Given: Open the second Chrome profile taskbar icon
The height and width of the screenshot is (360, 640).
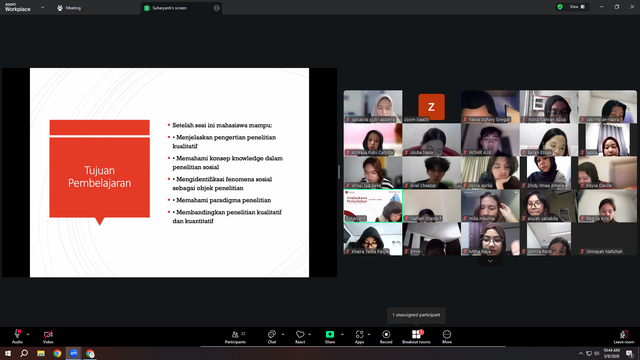Looking at the screenshot, I should pos(90,353).
